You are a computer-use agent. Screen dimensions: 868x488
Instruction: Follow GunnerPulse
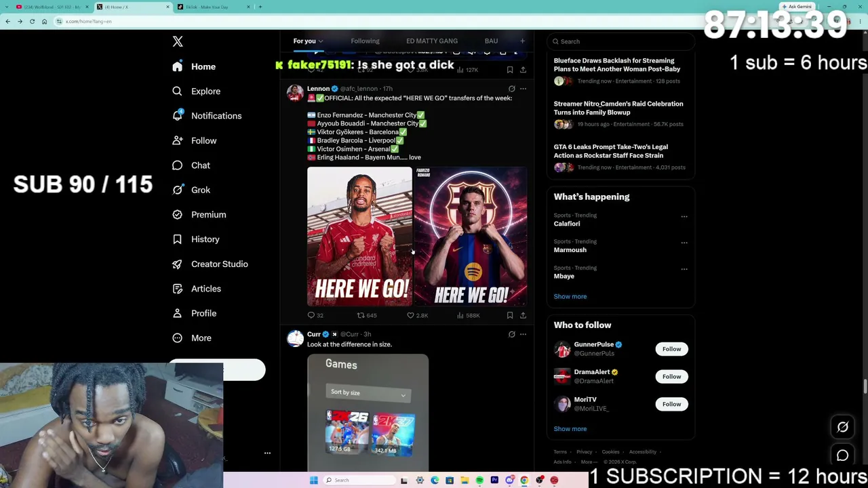pos(671,349)
